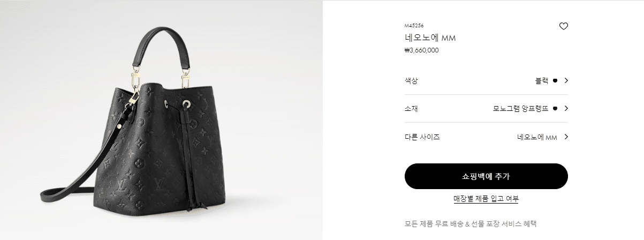Image resolution: width=644 pixels, height=240 pixels.
Task: Open the 다른 사이즈 option row label
Action: tap(422, 137)
